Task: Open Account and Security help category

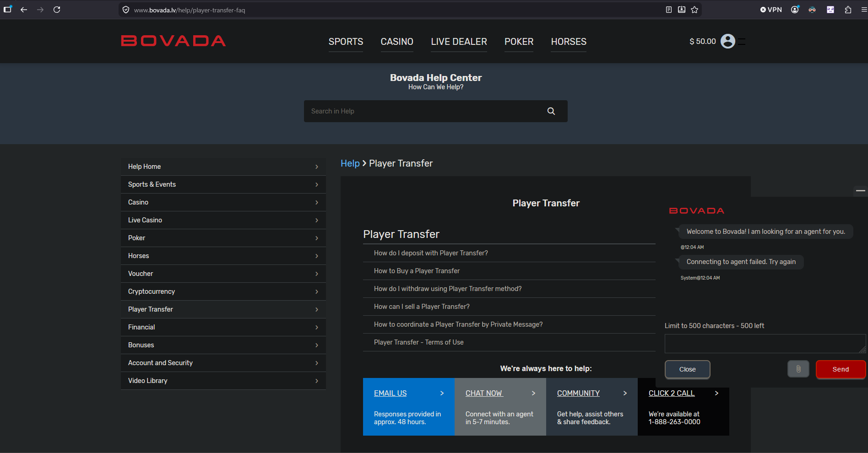Action: coord(223,363)
